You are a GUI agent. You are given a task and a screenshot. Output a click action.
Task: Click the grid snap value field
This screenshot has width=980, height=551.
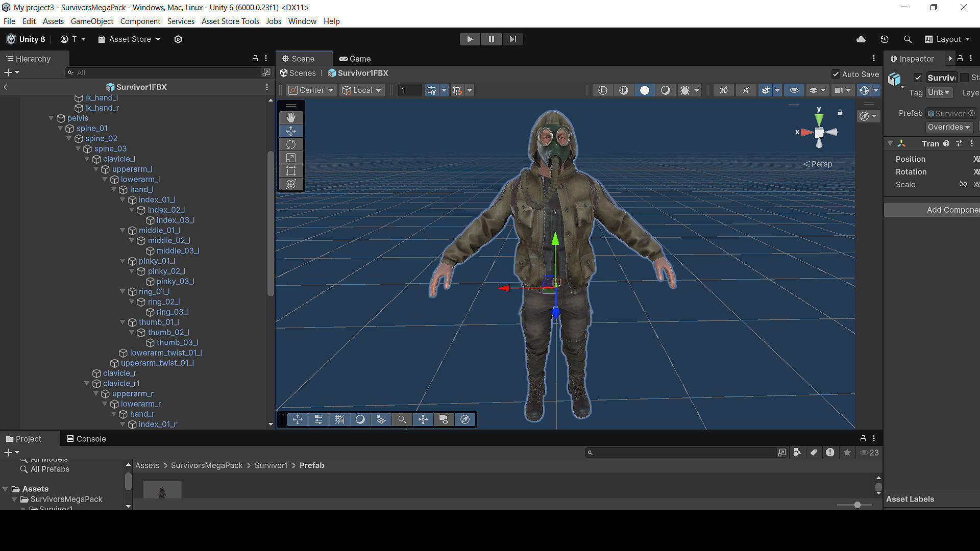click(x=409, y=90)
